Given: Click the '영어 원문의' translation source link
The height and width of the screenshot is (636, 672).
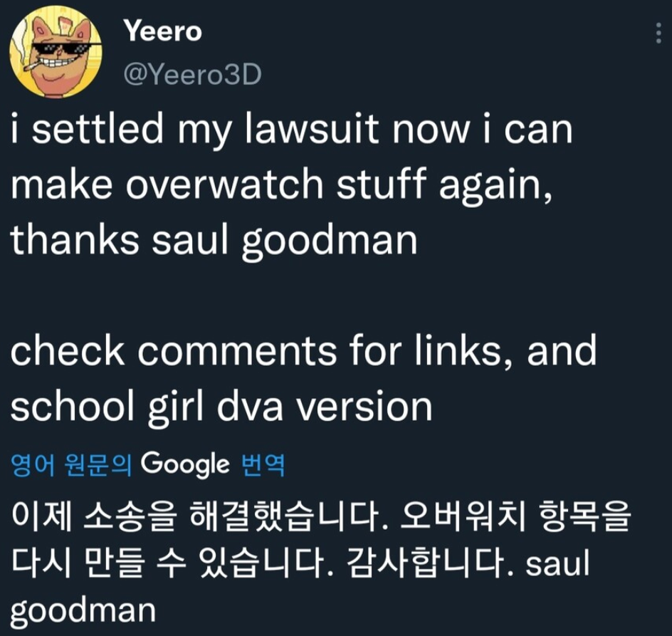Looking at the screenshot, I should tap(70, 465).
